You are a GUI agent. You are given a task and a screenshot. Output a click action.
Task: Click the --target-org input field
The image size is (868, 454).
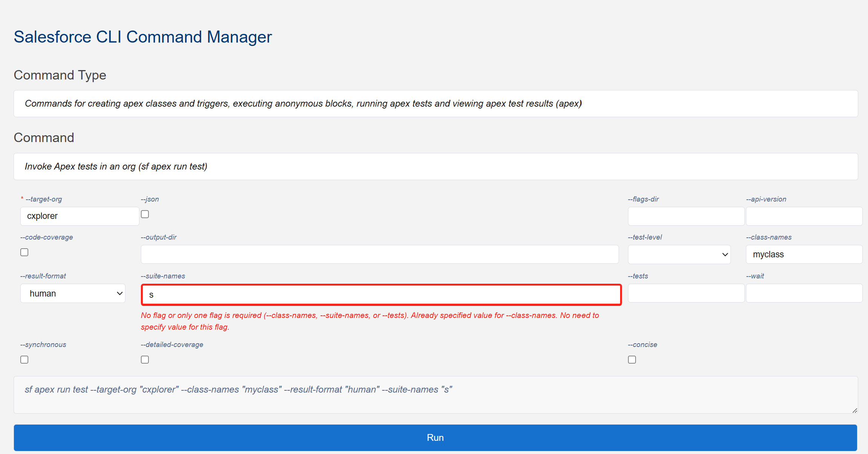point(79,216)
